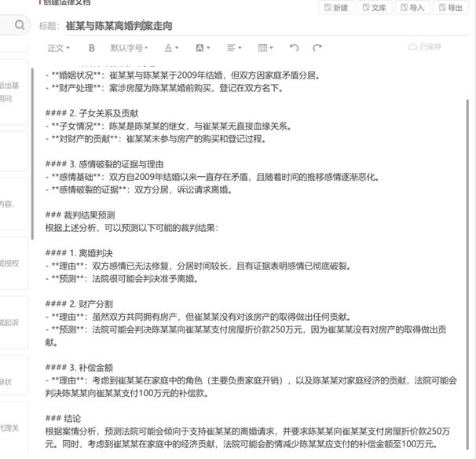The width and height of the screenshot is (476, 459).
Task: Click the sidebar card ending in 内容,
Action: (13, 204)
